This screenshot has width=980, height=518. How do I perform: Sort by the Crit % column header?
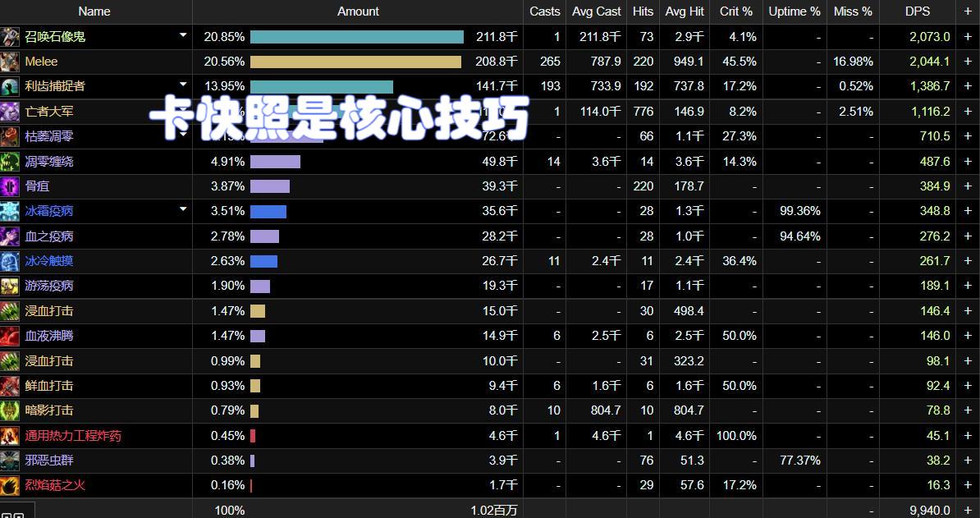coord(736,11)
